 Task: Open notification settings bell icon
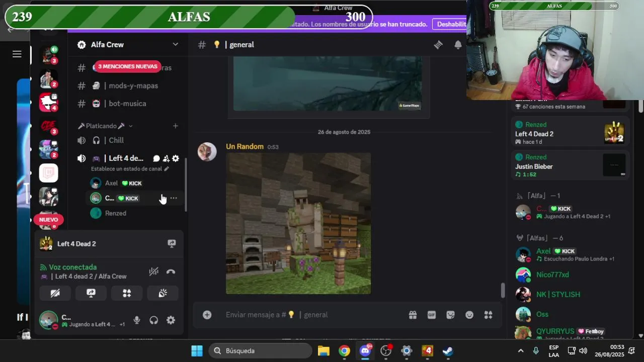pyautogui.click(x=458, y=45)
